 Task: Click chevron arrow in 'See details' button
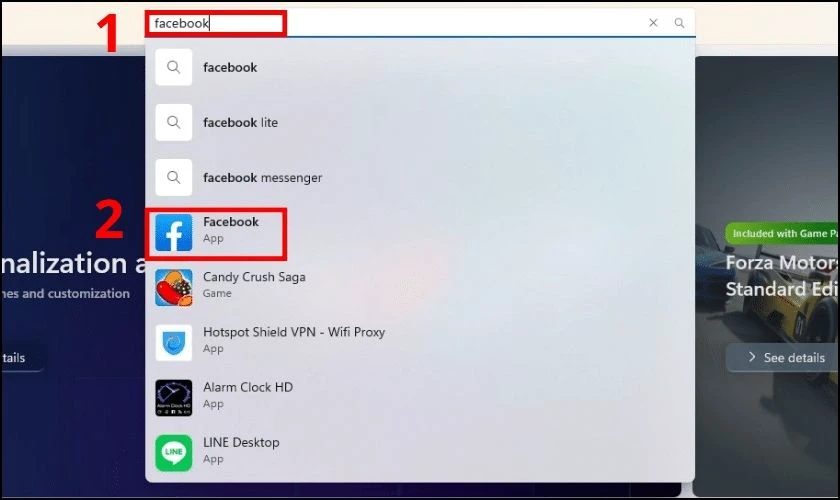pyautogui.click(x=752, y=357)
